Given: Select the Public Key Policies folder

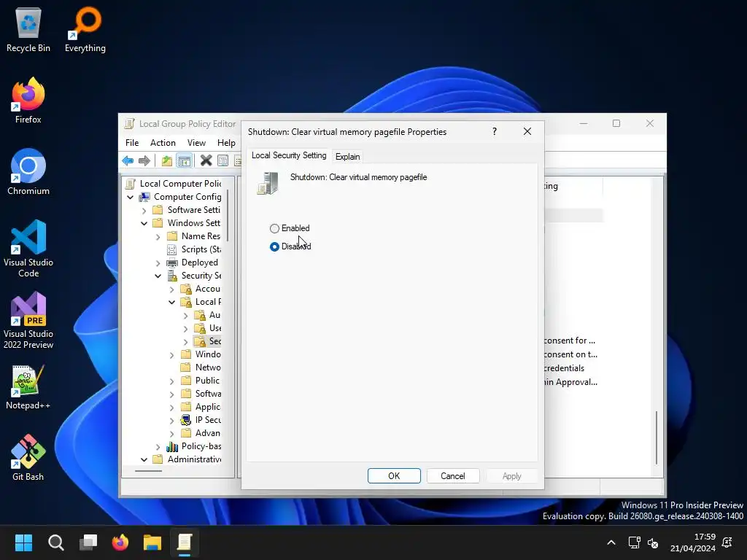Looking at the screenshot, I should [201, 381].
